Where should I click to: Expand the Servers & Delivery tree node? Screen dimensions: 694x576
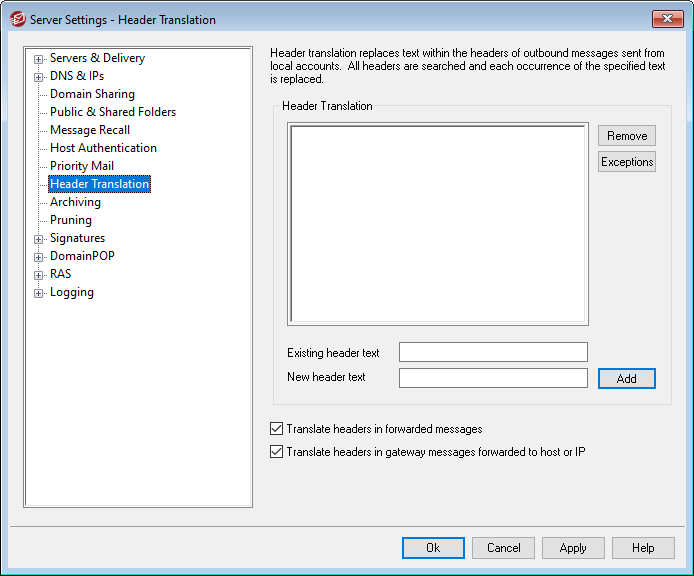click(39, 59)
